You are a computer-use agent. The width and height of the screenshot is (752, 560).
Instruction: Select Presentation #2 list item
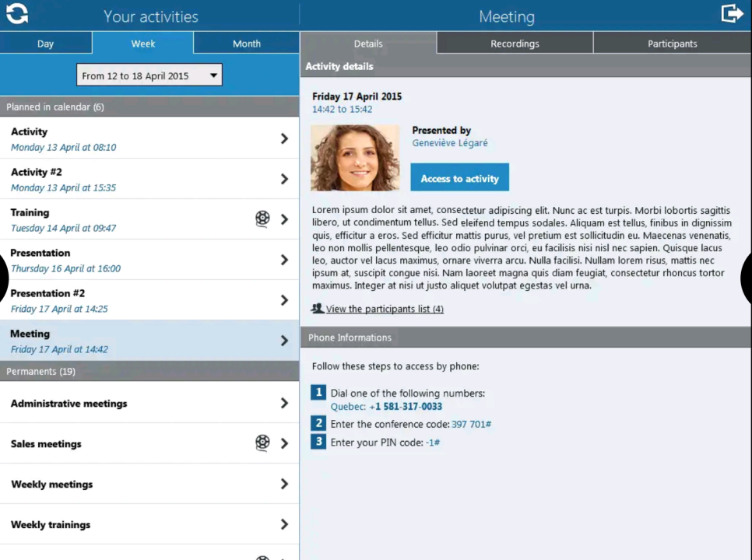click(x=149, y=300)
